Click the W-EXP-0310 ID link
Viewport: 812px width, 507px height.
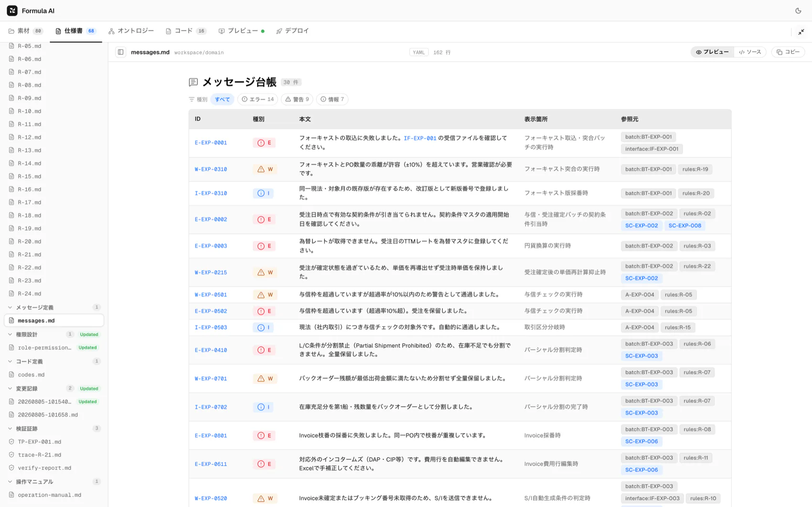[x=211, y=169]
